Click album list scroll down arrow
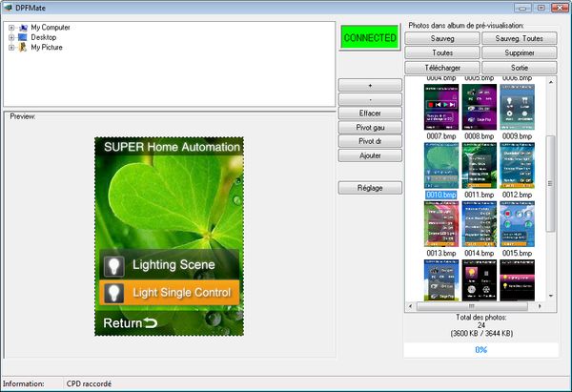Screen dimensions: 572x392 coord(550,296)
